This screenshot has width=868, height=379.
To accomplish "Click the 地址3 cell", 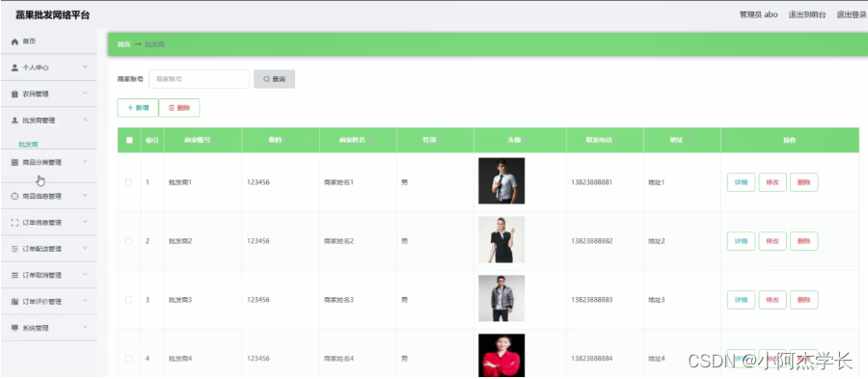I will 656,300.
